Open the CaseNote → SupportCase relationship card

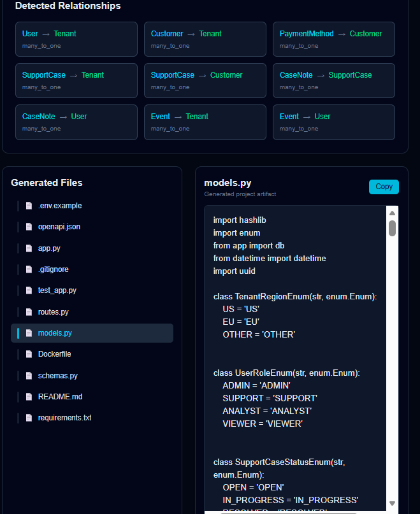pyautogui.click(x=334, y=80)
